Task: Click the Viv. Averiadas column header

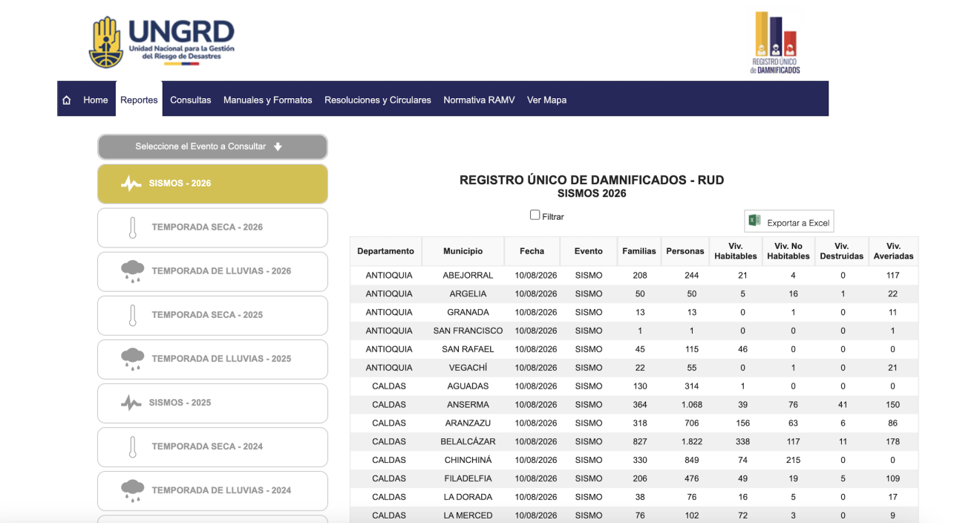Action: [x=893, y=251]
